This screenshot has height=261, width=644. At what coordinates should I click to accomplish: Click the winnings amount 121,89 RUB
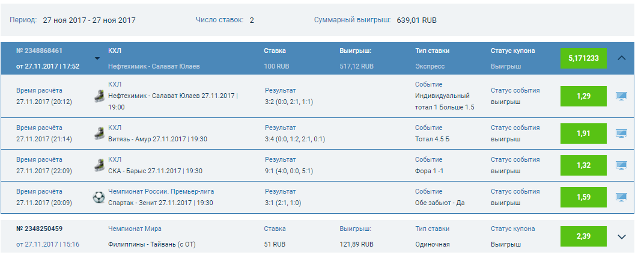pos(356,244)
